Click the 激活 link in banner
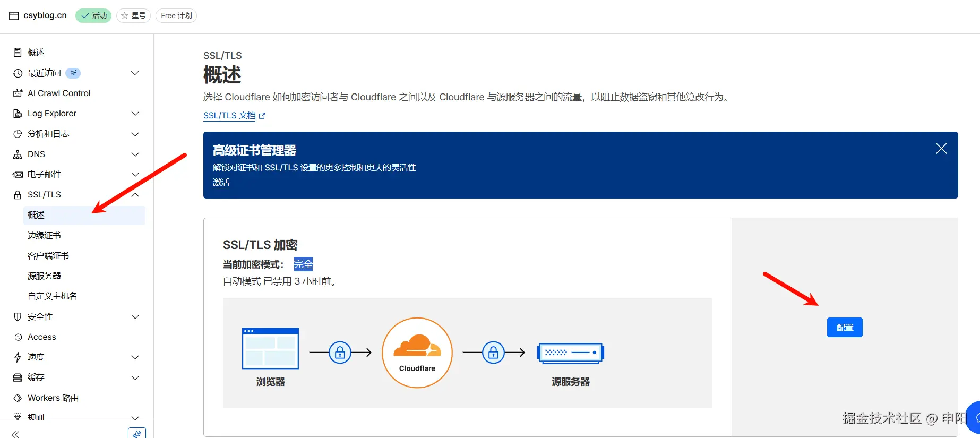The image size is (980, 438). (x=221, y=183)
